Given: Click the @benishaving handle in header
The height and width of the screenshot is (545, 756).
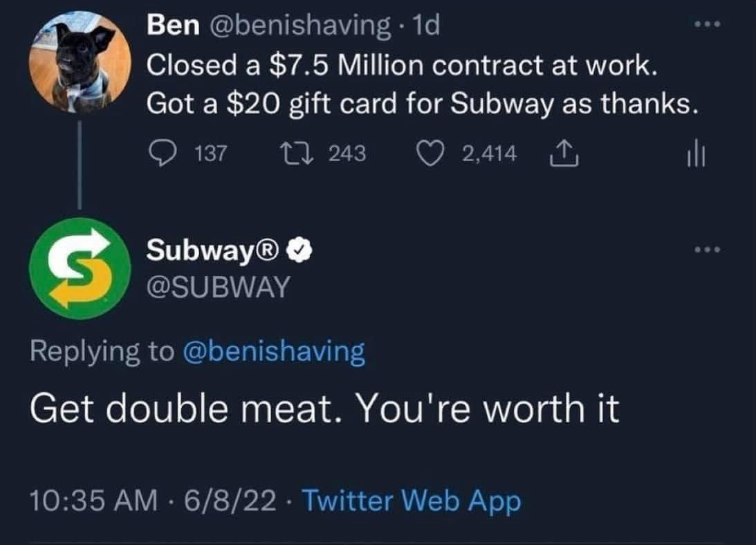Looking at the screenshot, I should 299,25.
